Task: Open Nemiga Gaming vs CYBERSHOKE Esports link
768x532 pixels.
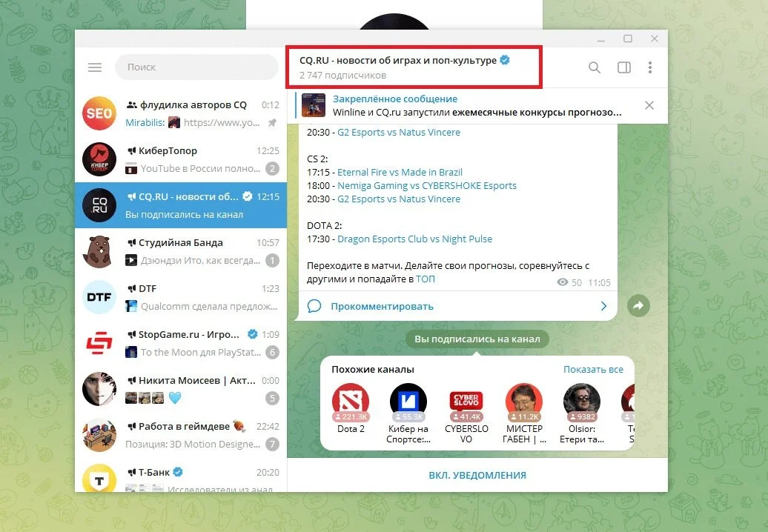Action: (x=427, y=185)
